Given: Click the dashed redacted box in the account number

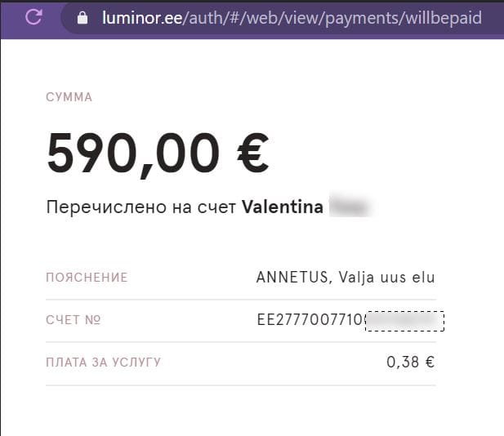Looking at the screenshot, I should [404, 320].
